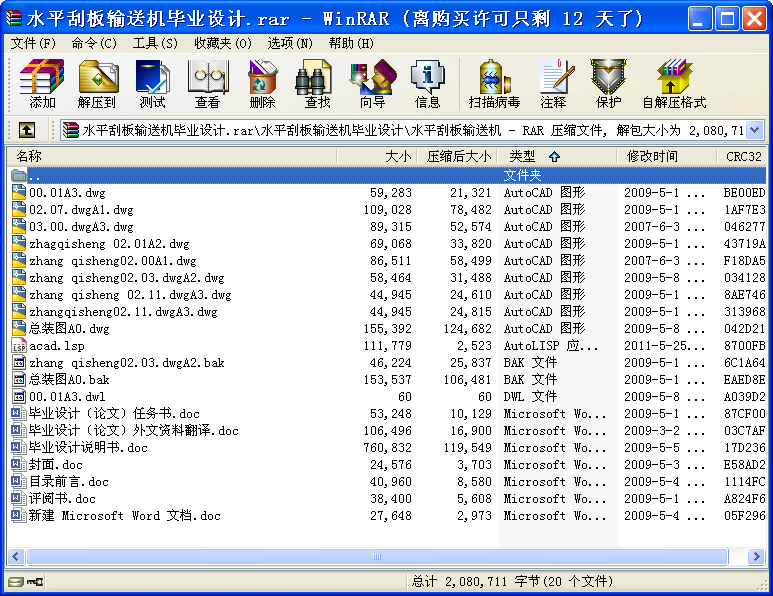Image resolution: width=773 pixels, height=596 pixels.
Task: Run the 测试 (Test) archive tool
Action: pyautogui.click(x=152, y=84)
